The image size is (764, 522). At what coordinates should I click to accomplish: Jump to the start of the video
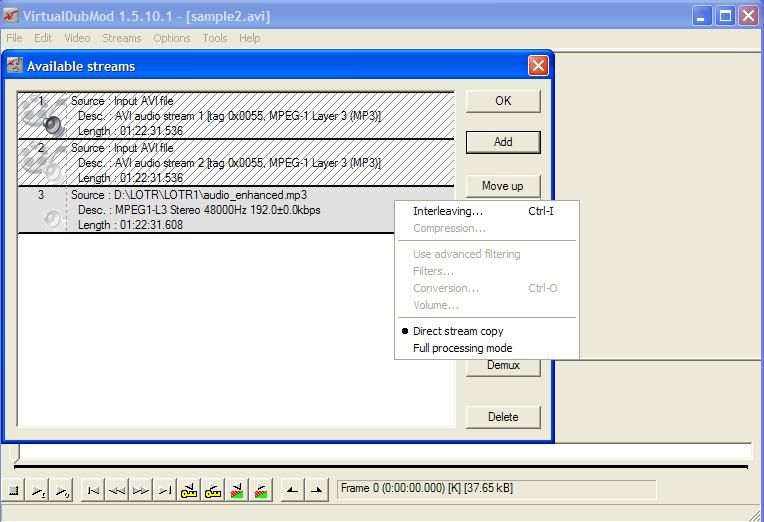(93, 490)
